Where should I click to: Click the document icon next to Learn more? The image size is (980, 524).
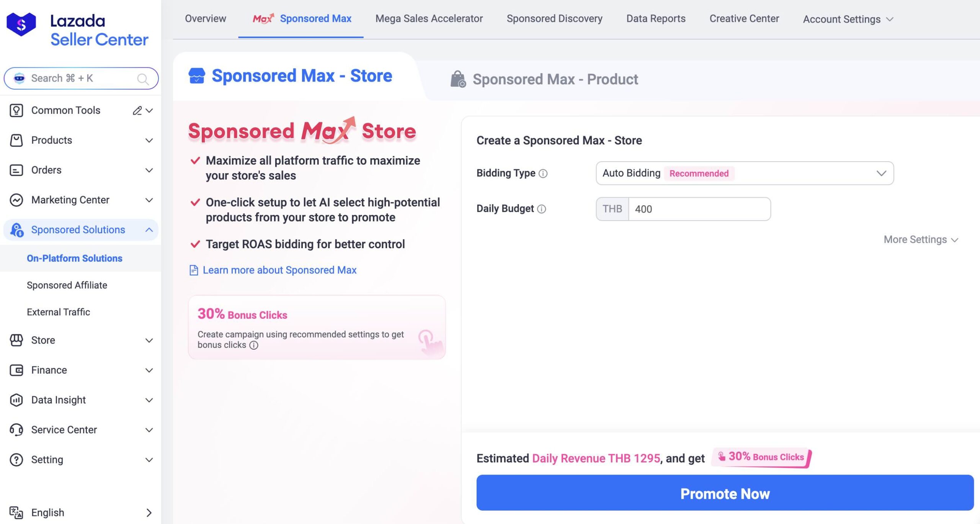pos(194,270)
